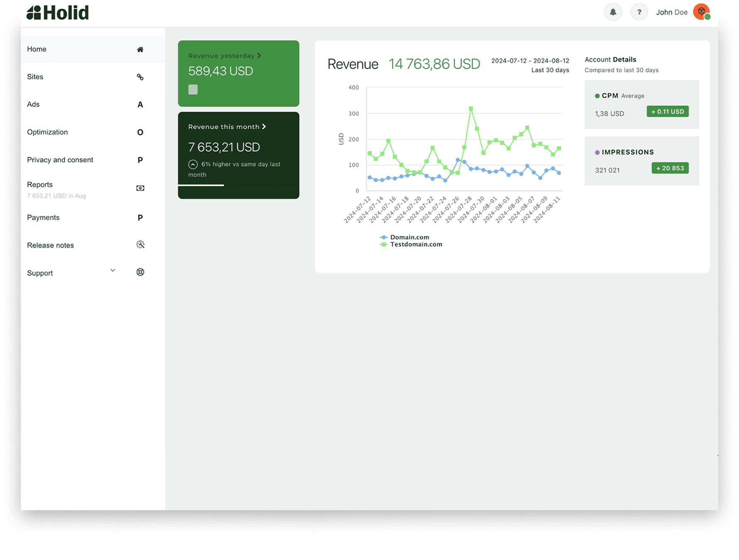Open Revenue yesterday link

click(225, 56)
